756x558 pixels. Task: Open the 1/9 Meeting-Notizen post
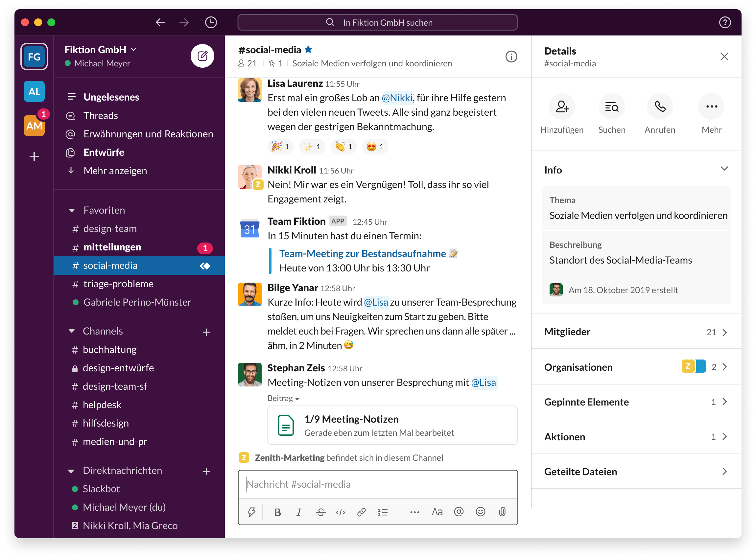[392, 426]
